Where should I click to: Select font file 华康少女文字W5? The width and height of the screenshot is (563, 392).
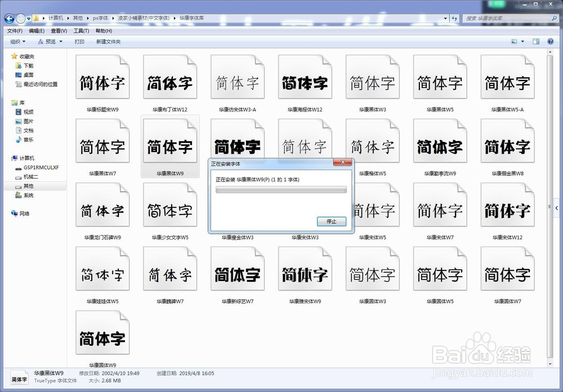170,211
